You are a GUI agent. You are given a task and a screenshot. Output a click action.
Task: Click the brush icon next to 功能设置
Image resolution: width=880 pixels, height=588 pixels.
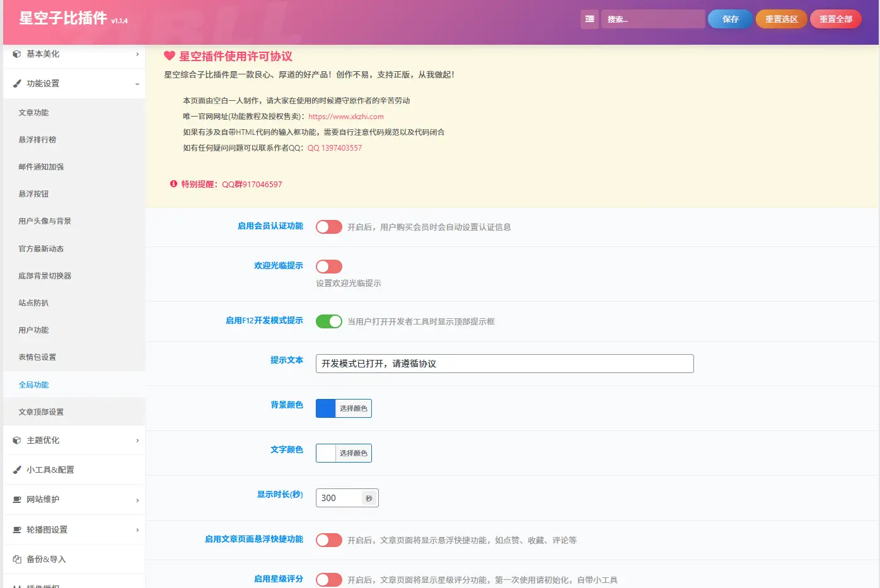coord(17,83)
